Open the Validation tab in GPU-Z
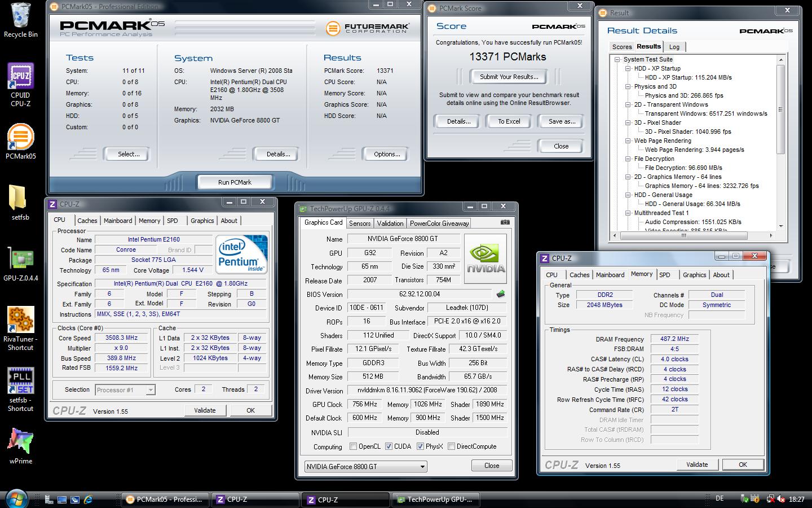 [x=390, y=224]
